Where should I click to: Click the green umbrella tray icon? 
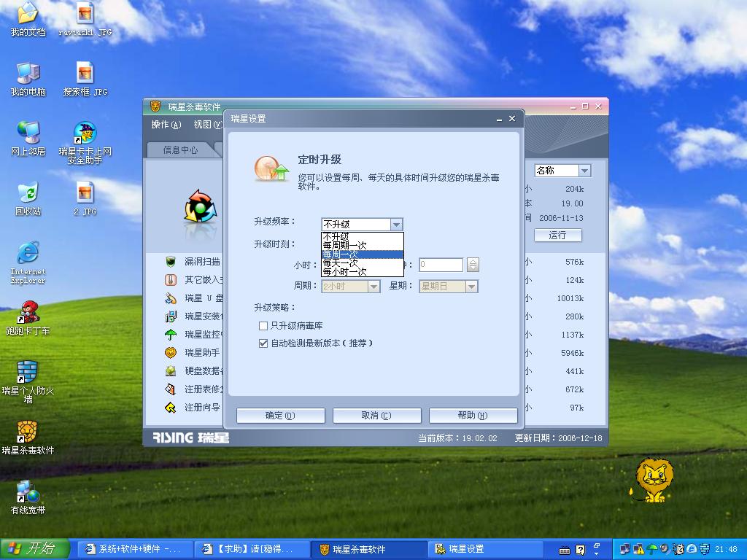coord(652,549)
